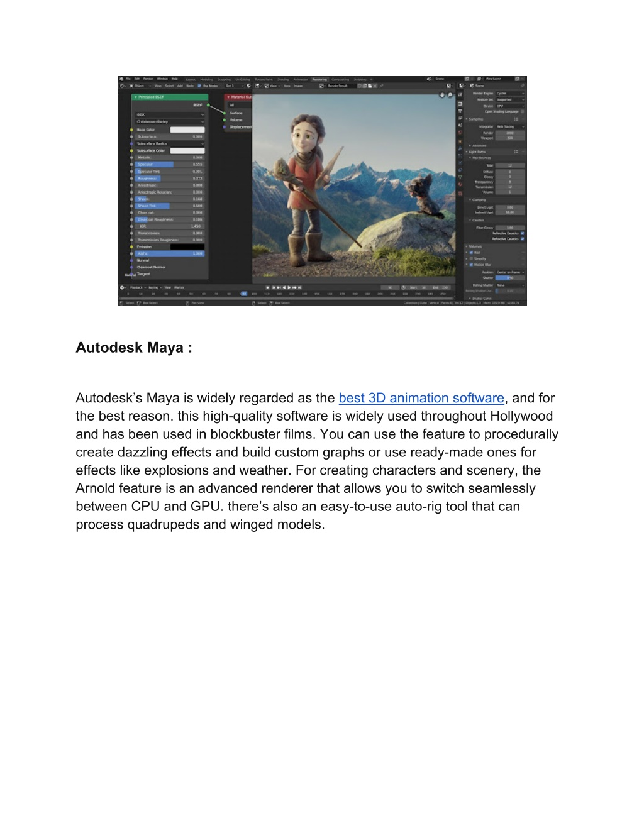The image size is (644, 833).
Task: Click the BSDF output socket
Action: pos(208,105)
